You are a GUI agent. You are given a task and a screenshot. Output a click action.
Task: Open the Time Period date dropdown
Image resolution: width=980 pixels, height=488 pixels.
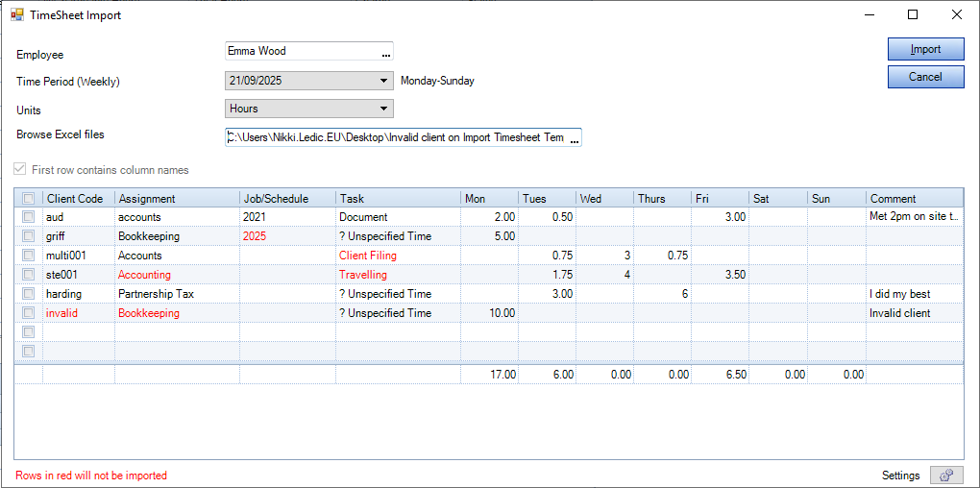(383, 81)
